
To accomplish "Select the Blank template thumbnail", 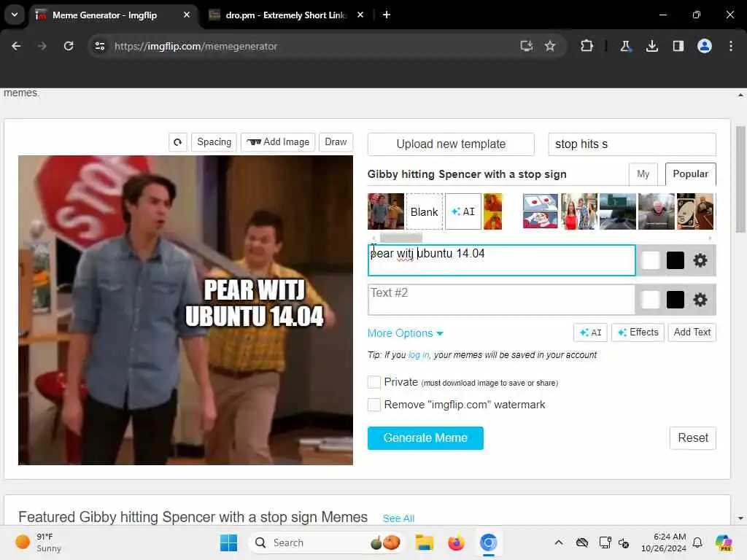I will 424,211.
